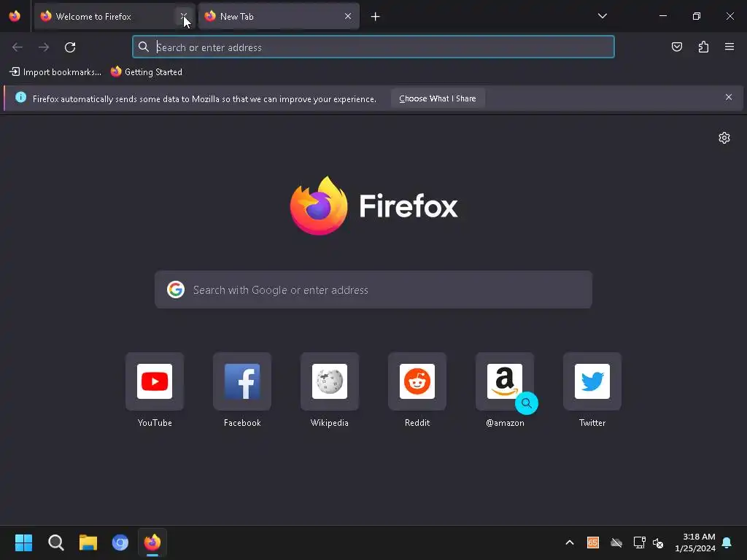Click Search with Google input box

(373, 289)
